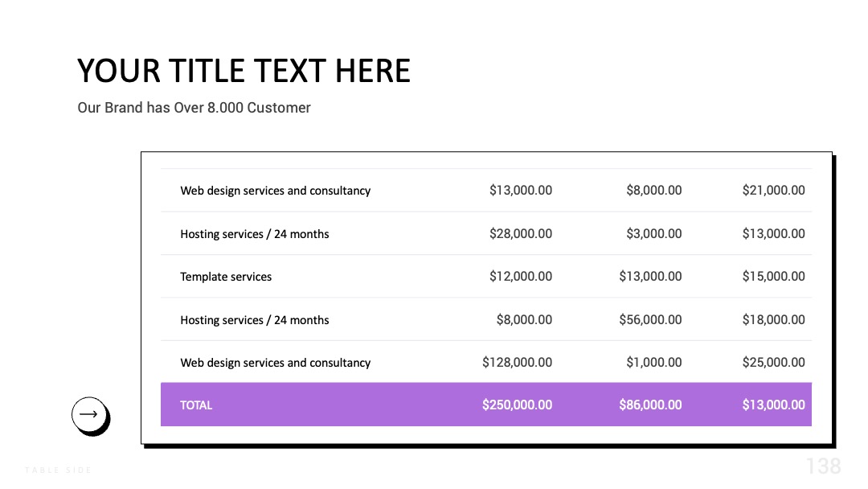Select the $21,000.00 cell

[x=773, y=190]
